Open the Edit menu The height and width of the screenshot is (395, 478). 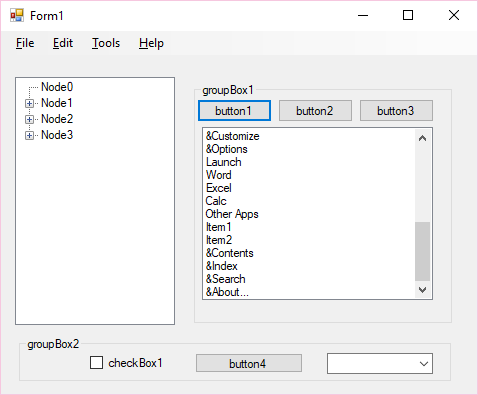63,43
